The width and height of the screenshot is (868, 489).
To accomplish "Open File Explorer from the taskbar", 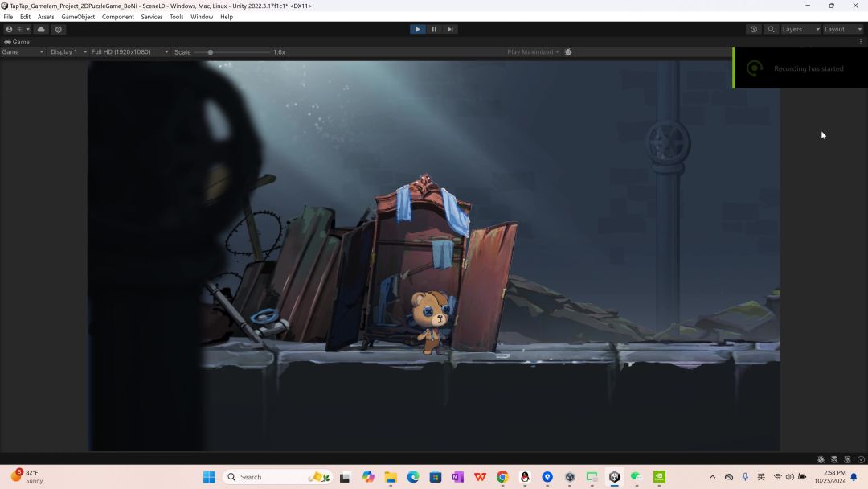I will [391, 477].
